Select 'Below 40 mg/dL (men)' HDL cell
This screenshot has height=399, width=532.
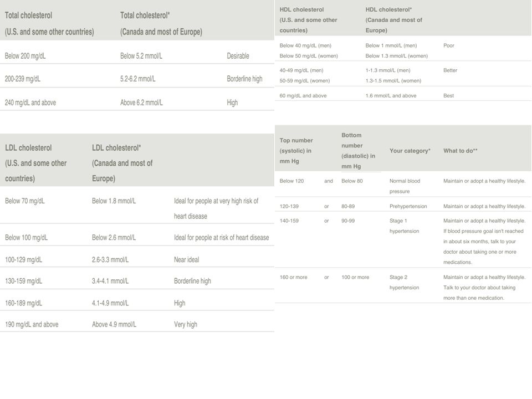(x=305, y=45)
